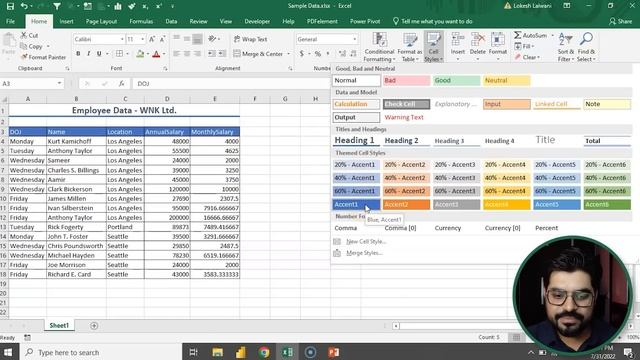
Task: Increase font size with larger A icon
Action: [152, 39]
